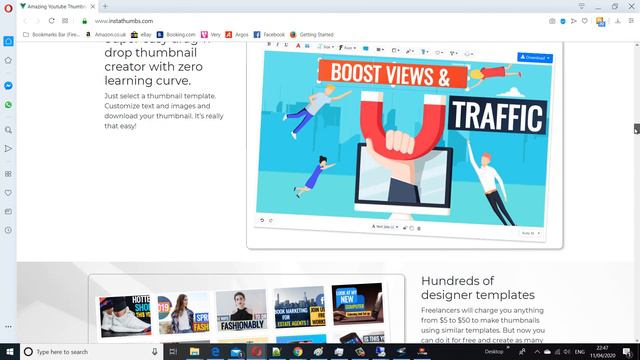Open the sidebar search magnifier
Screen dimensions: 640x360
pyautogui.click(x=8, y=130)
